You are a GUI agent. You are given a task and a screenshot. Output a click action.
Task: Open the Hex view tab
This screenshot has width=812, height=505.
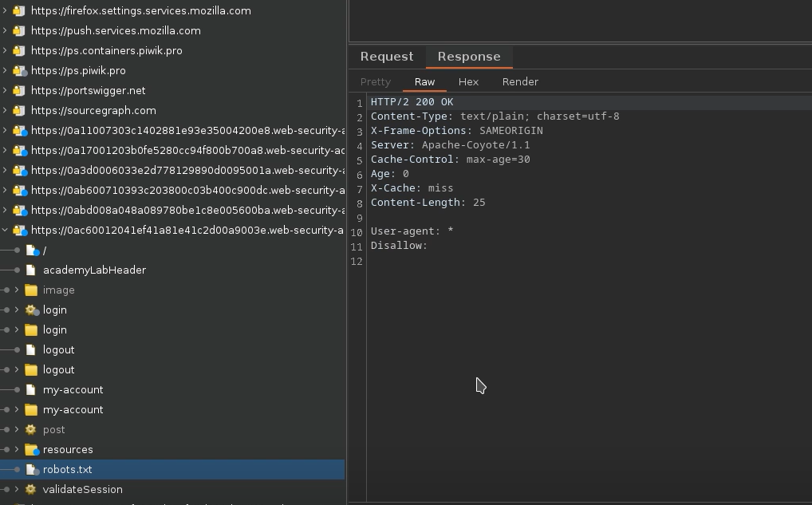pos(468,81)
